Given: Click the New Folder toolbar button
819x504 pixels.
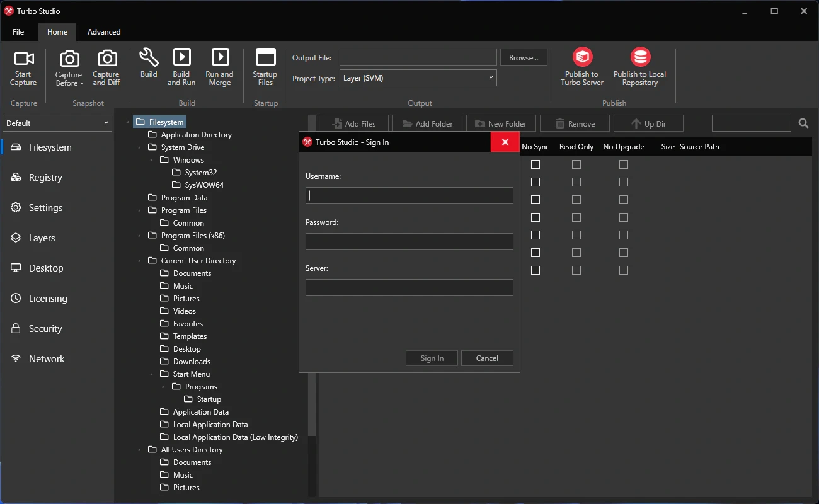Looking at the screenshot, I should (501, 123).
